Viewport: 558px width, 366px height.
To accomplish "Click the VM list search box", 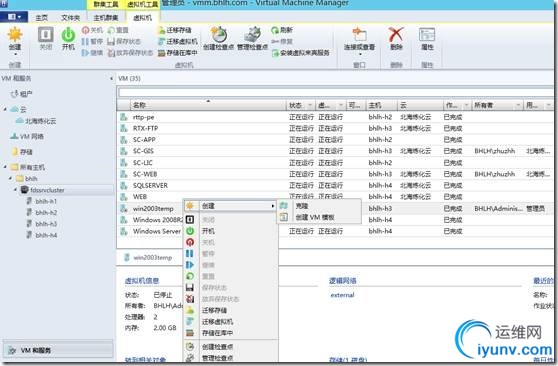I will pyautogui.click(x=336, y=93).
